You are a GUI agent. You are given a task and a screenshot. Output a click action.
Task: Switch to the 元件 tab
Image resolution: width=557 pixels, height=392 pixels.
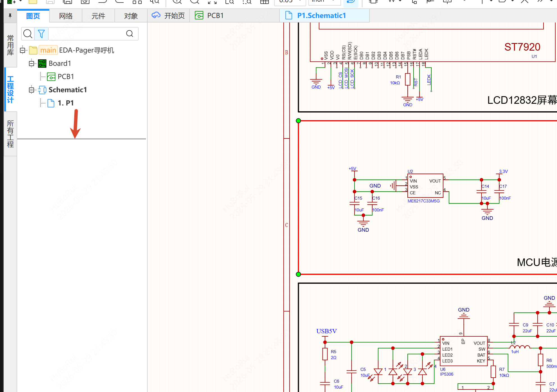98,16
